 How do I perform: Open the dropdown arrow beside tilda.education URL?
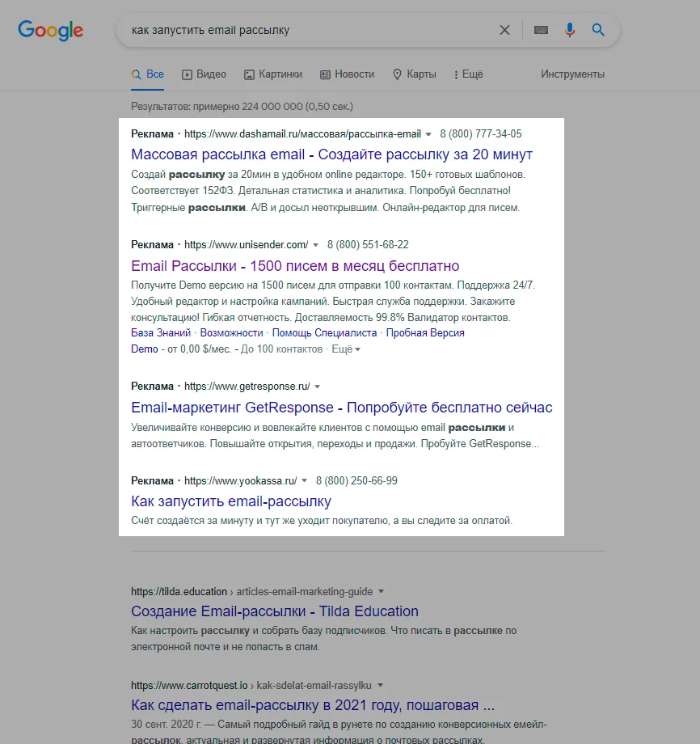pyautogui.click(x=381, y=591)
